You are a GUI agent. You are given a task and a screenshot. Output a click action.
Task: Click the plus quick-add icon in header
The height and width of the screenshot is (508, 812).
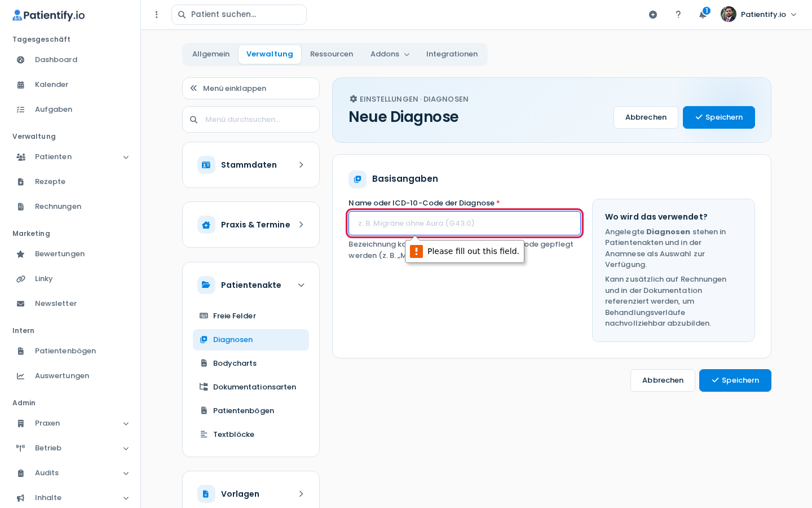(653, 15)
